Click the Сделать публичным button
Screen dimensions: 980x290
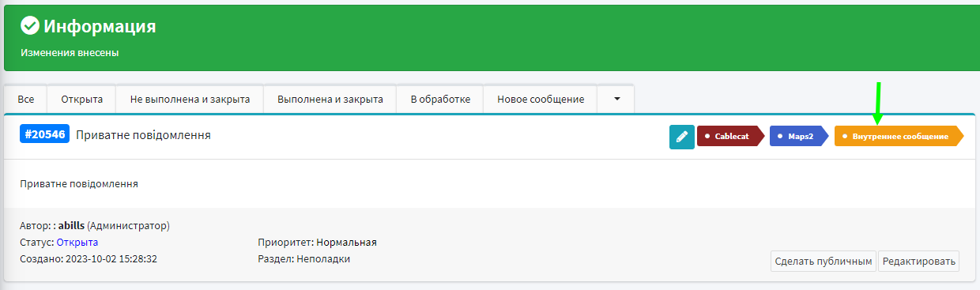tap(823, 261)
